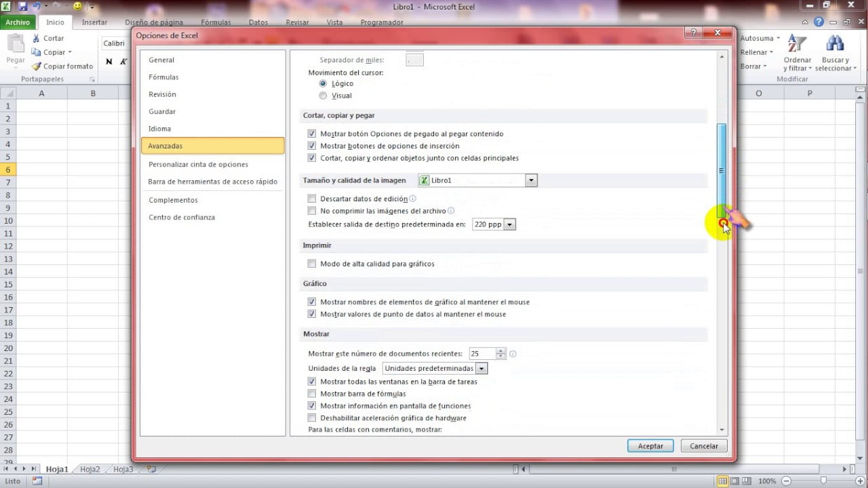Click the yellow smiley face icon
This screenshot has height=488, width=868.
[x=77, y=7]
